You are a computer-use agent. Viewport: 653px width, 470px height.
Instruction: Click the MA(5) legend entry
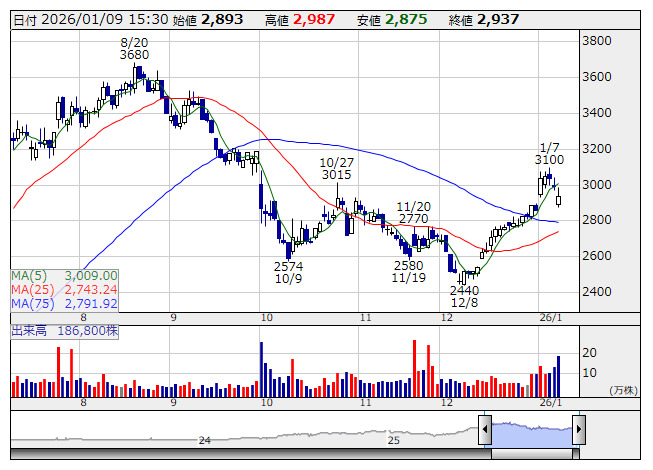click(64, 275)
